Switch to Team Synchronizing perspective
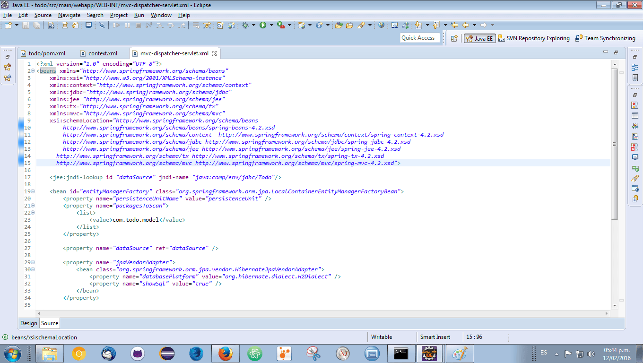644x363 pixels. pyautogui.click(x=605, y=38)
